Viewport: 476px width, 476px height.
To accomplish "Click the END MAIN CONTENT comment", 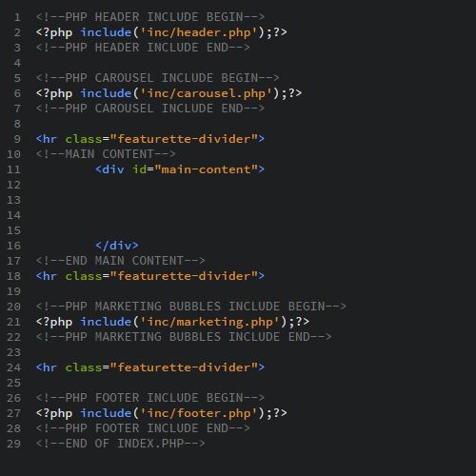I will click(x=121, y=261).
